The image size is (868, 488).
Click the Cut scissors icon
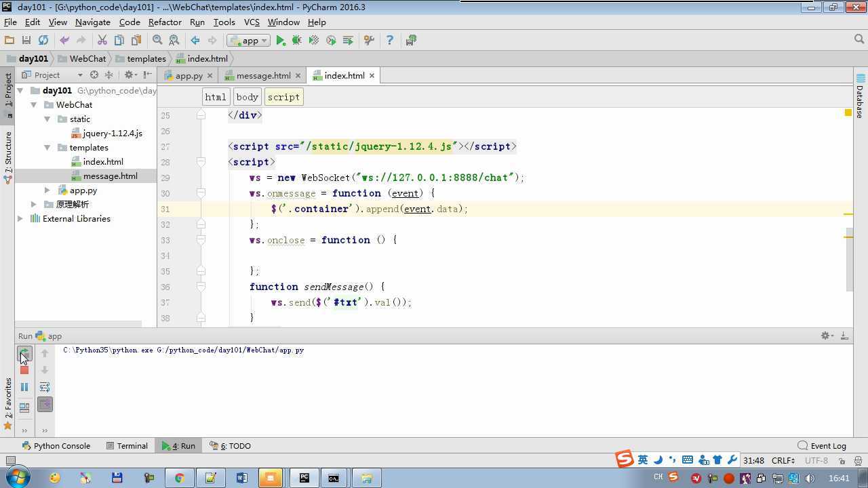(102, 41)
